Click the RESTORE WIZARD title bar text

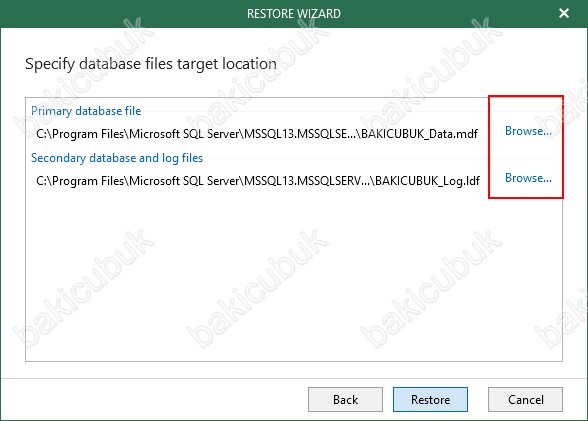pyautogui.click(x=294, y=14)
